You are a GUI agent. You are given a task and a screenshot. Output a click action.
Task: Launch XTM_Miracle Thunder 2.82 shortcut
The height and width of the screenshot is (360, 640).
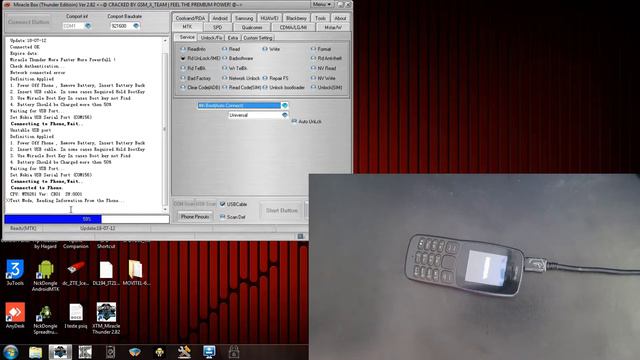(106, 318)
